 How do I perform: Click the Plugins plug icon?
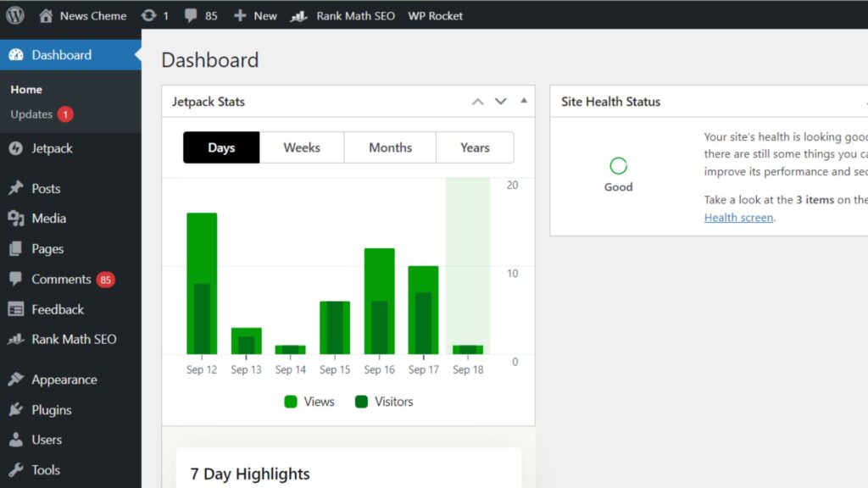[16, 409]
